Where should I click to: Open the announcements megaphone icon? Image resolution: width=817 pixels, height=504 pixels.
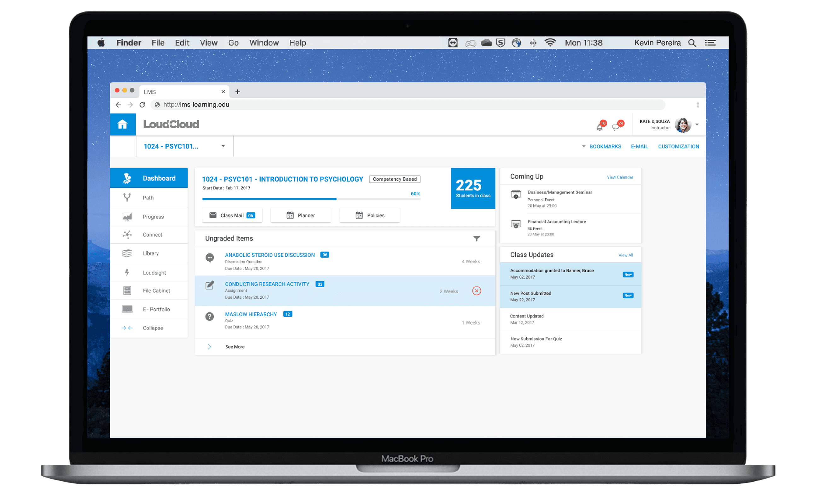(x=616, y=127)
